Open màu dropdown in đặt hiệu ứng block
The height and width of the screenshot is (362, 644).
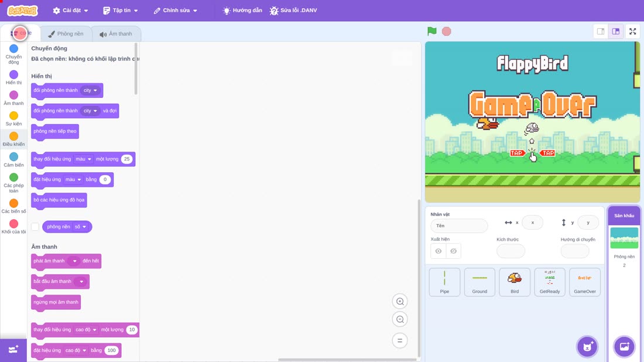point(73,180)
